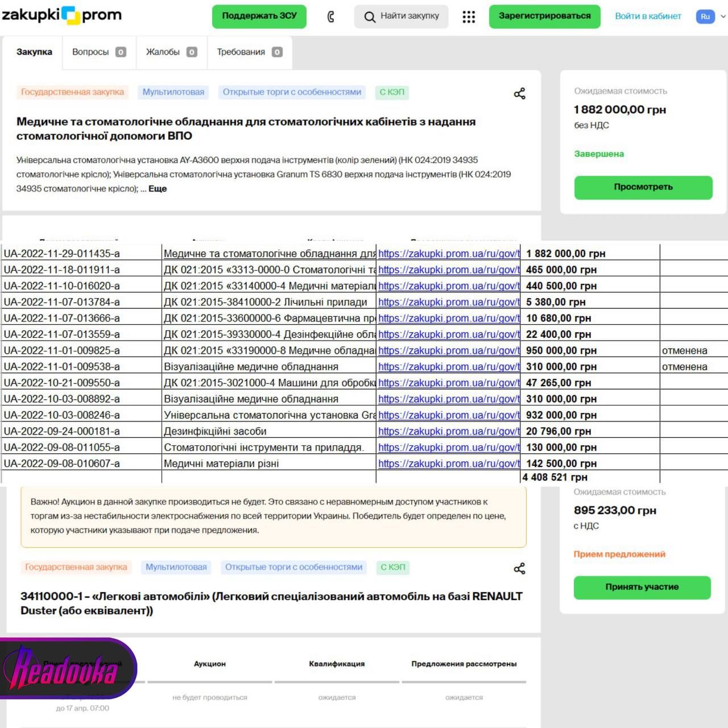Open link in row UA-2022-11-29-011435-a
This screenshot has height=728, width=728.
tap(449, 254)
